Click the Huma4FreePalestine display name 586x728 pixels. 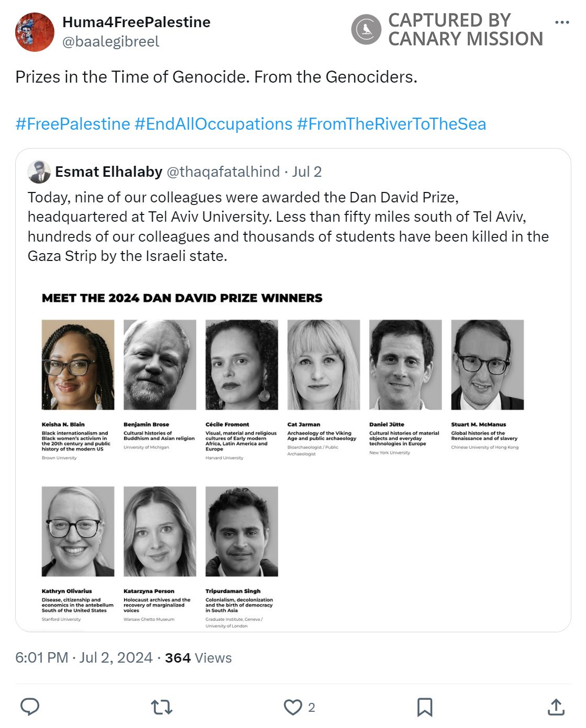tap(136, 22)
